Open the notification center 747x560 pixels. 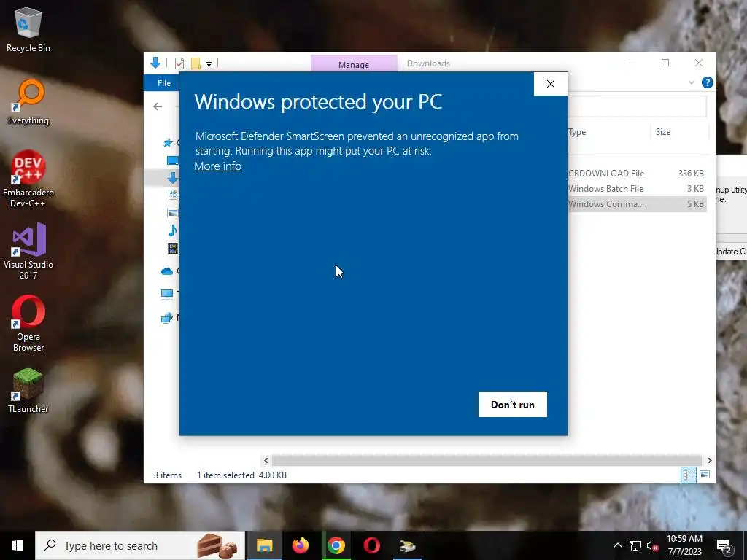coord(724,545)
